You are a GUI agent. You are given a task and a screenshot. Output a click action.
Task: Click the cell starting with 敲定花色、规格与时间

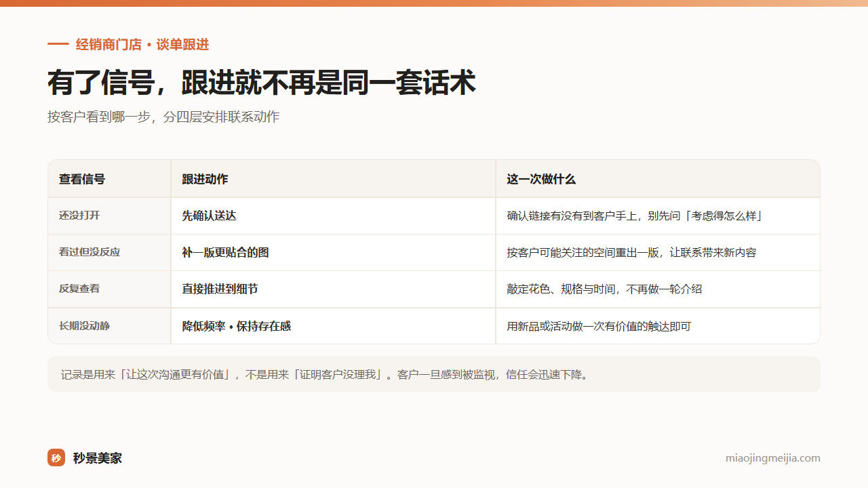pyautogui.click(x=658, y=289)
